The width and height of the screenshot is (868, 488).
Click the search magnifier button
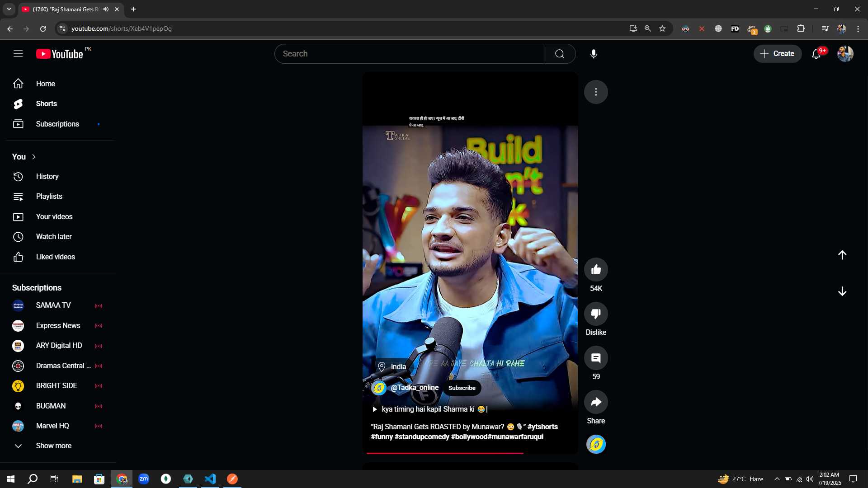click(560, 54)
